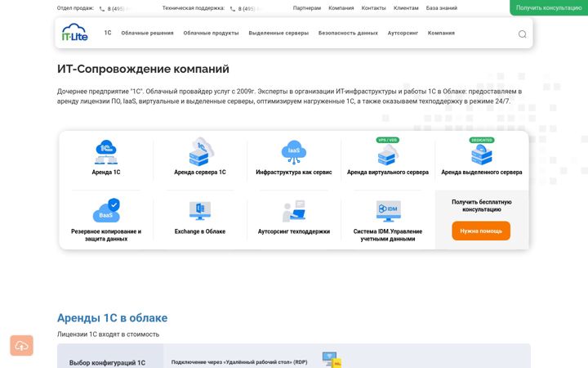
Task: Click the tech support outsourcing icon
Action: pyautogui.click(x=294, y=211)
